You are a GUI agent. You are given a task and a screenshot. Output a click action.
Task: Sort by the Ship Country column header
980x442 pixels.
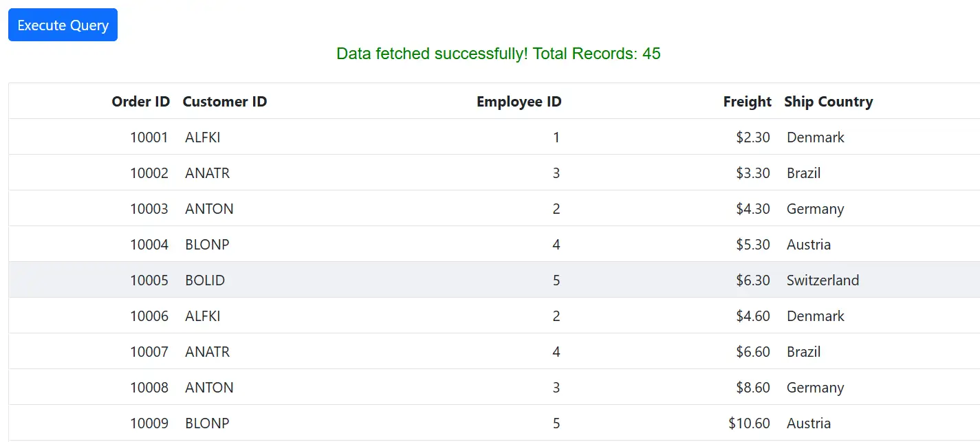pyautogui.click(x=829, y=102)
